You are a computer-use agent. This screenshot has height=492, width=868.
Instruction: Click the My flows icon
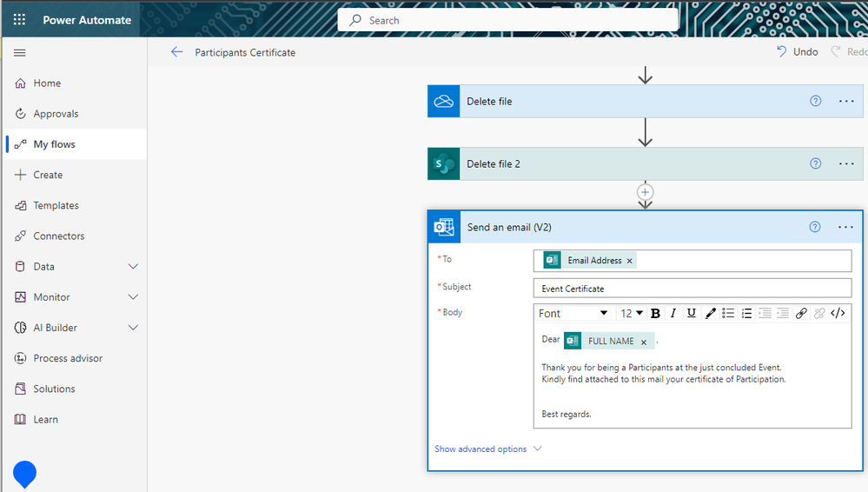click(x=21, y=144)
